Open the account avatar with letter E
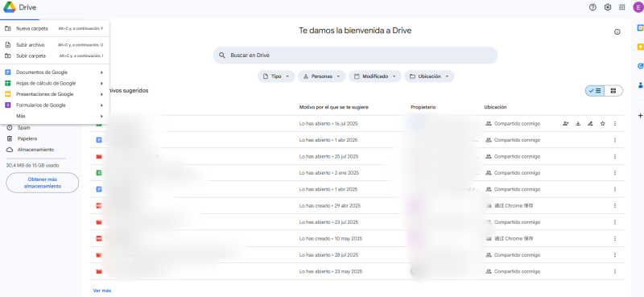Viewport: 644px width, 297px height. tap(638, 7)
